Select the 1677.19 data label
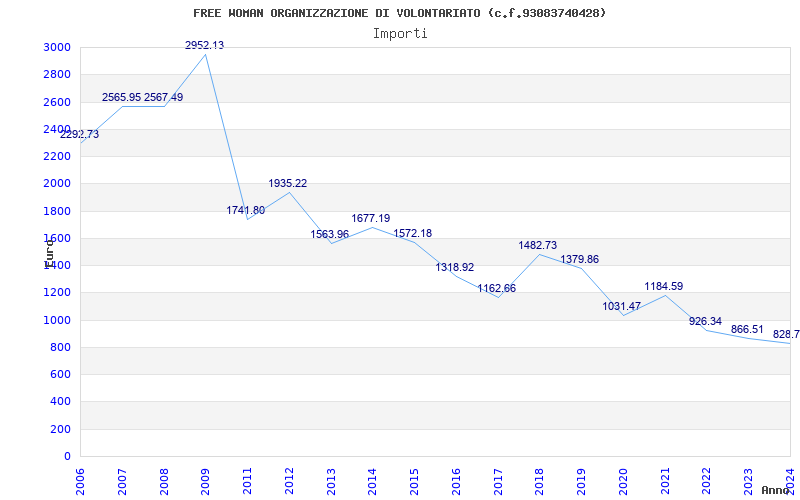 pos(371,218)
